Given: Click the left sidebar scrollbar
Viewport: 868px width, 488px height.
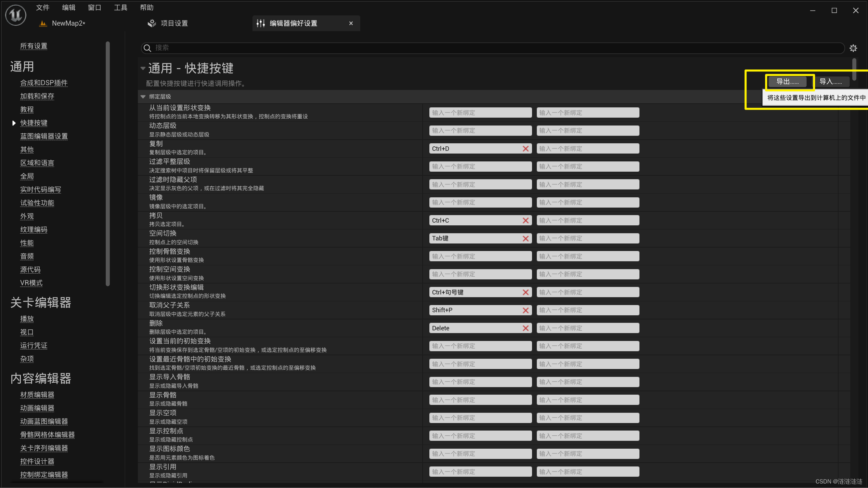Looking at the screenshot, I should point(108,164).
